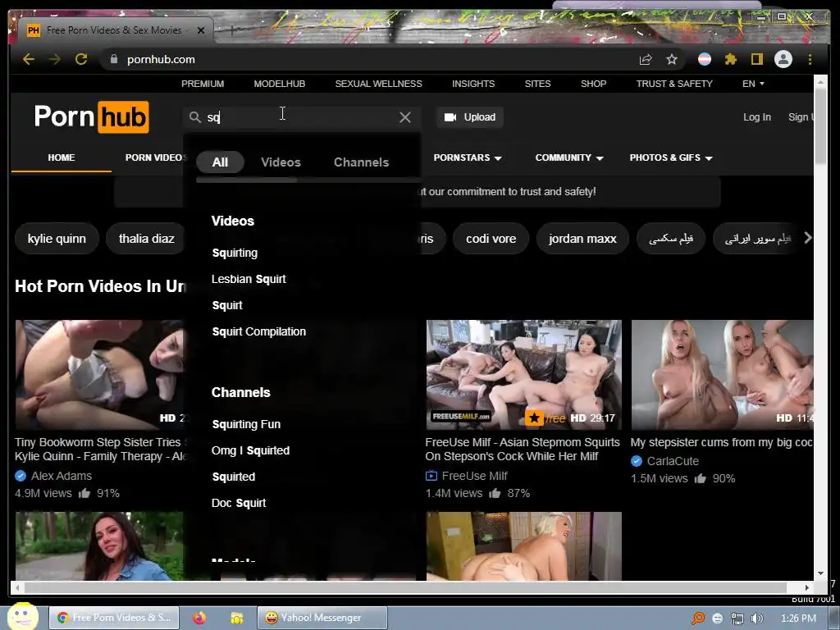Open the Start button smiley orb
The image size is (840, 630).
coord(22,617)
